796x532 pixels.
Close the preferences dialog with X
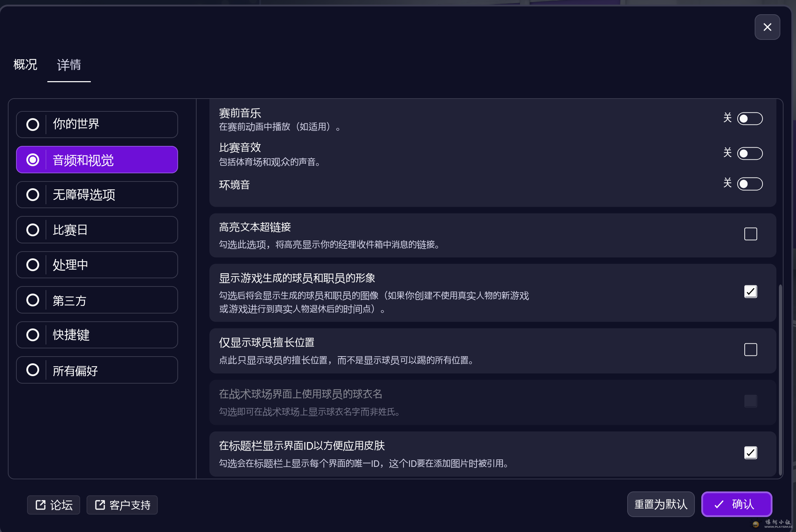(x=767, y=27)
